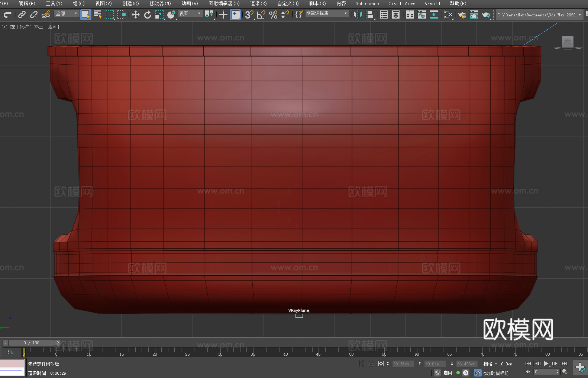The width and height of the screenshot is (588, 378).
Task: Open Mini Curve Editor icon
Action: click(x=10, y=352)
